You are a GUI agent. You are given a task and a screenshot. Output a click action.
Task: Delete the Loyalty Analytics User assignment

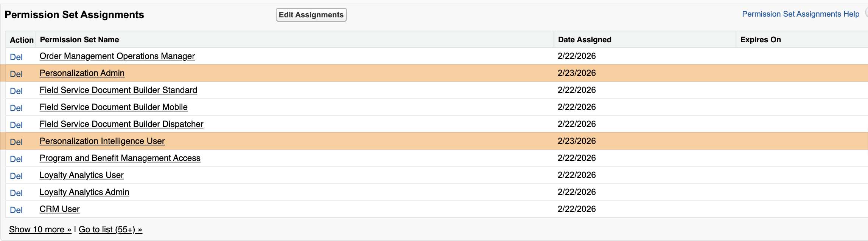pos(17,176)
